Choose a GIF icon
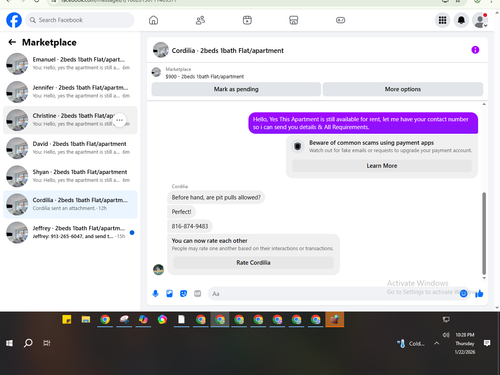The image size is (500, 375). pos(198,294)
